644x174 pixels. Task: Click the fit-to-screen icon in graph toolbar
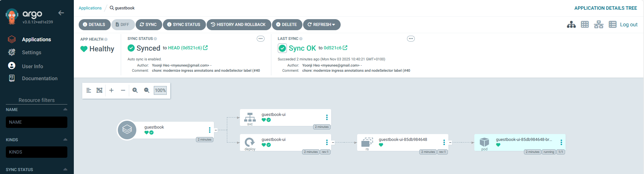[99, 90]
